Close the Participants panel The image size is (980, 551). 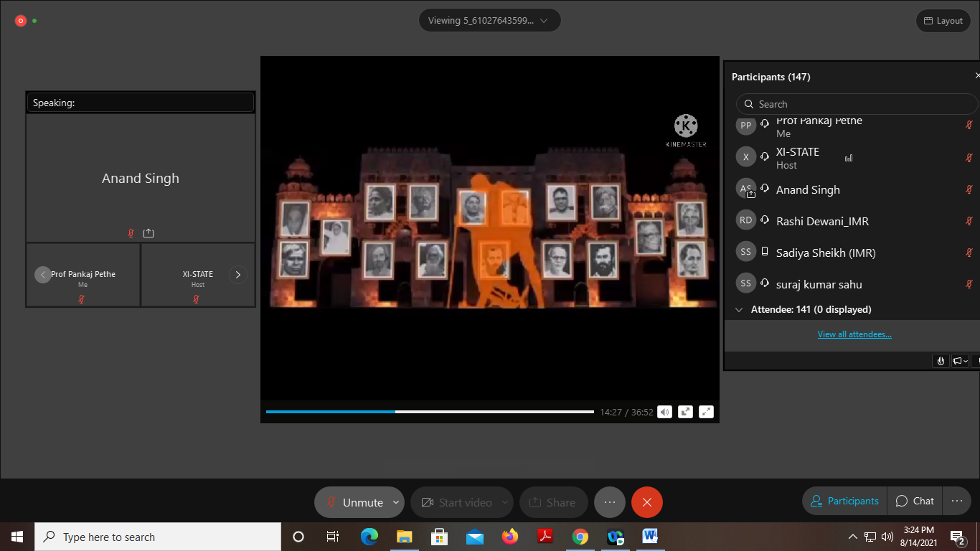976,75
